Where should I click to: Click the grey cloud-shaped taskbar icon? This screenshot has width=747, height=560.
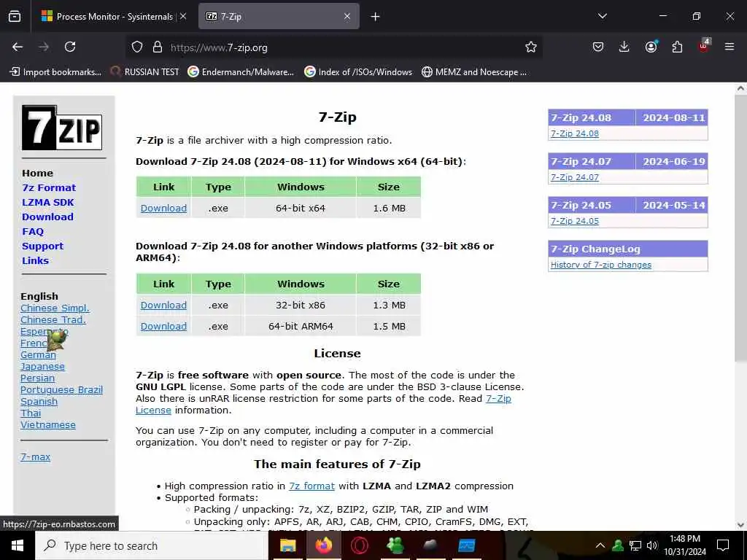click(x=430, y=545)
